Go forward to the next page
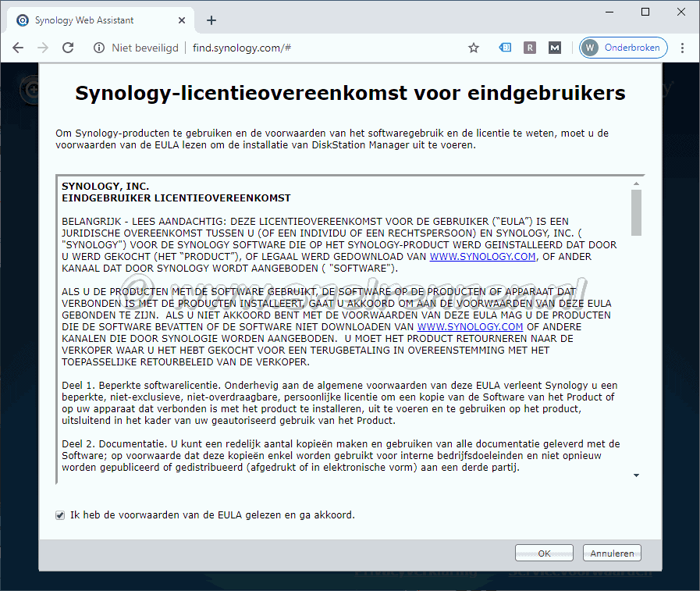 click(43, 48)
